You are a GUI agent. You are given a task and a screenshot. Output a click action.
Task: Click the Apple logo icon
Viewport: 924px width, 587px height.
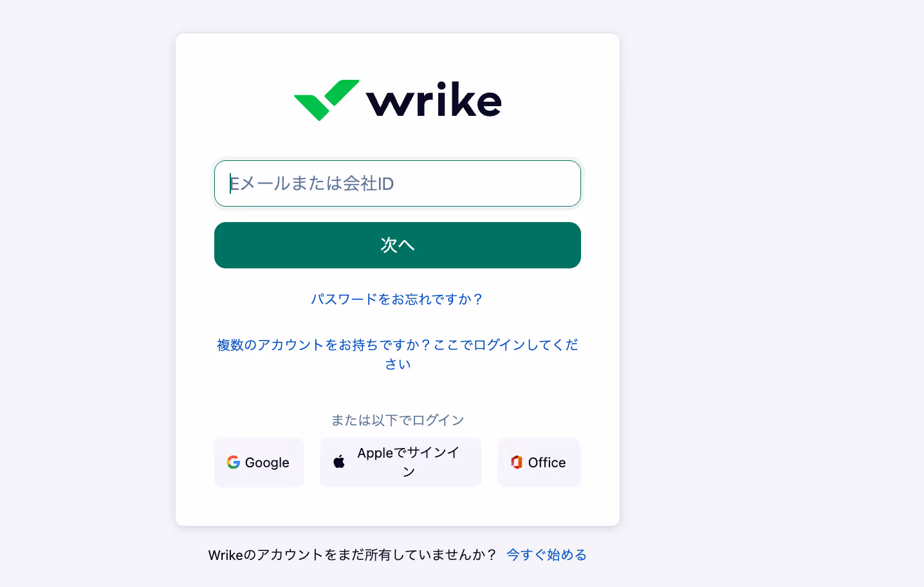click(339, 461)
